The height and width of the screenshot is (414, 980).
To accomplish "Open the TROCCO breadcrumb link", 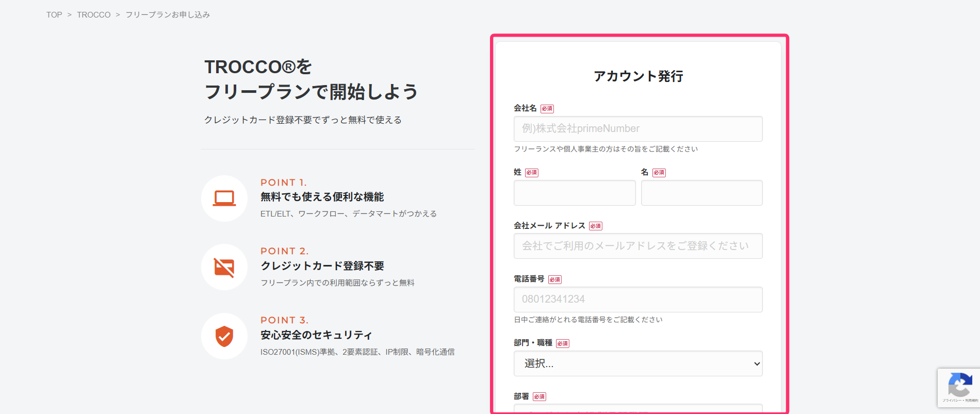I will click(x=93, y=15).
